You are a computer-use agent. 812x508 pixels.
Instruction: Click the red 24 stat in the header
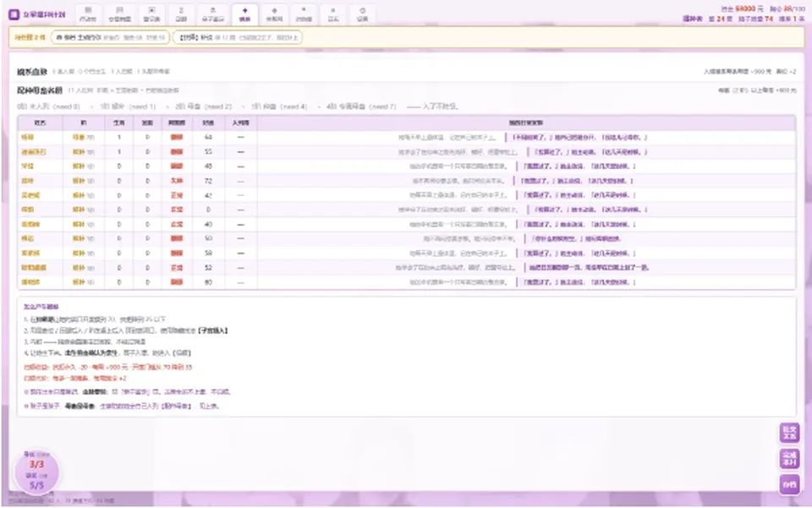pyautogui.click(x=721, y=19)
